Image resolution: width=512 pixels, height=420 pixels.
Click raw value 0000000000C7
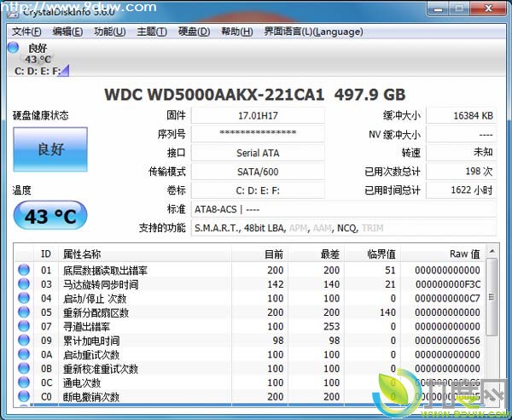click(x=448, y=299)
